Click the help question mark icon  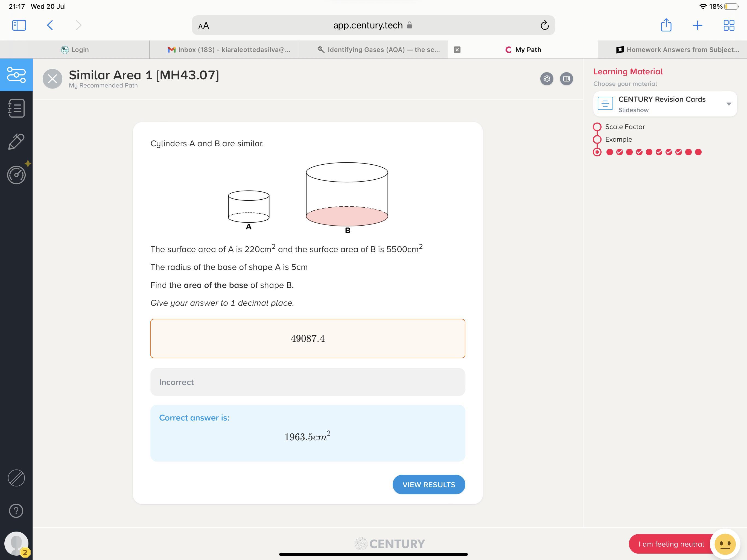(x=16, y=510)
